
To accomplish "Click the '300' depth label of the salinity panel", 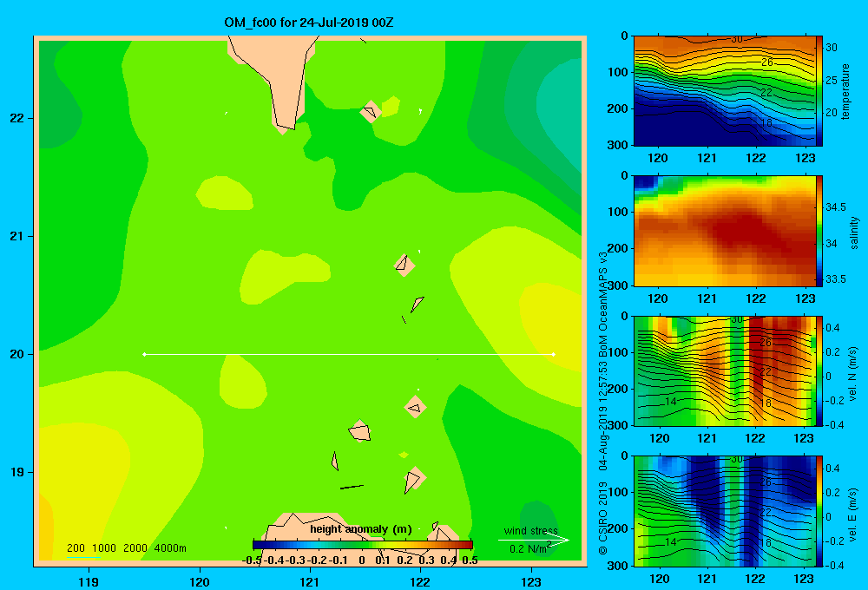I will point(619,285).
